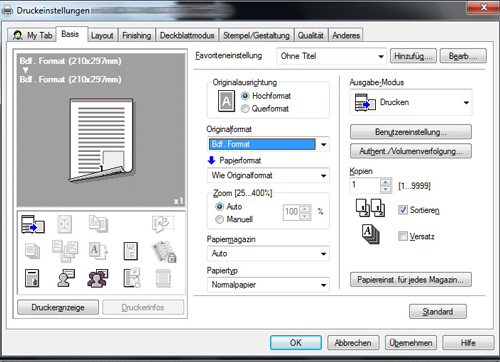Click Papiereinst. für jedes Magazin... button
This screenshot has height=362, width=500.
tap(411, 280)
